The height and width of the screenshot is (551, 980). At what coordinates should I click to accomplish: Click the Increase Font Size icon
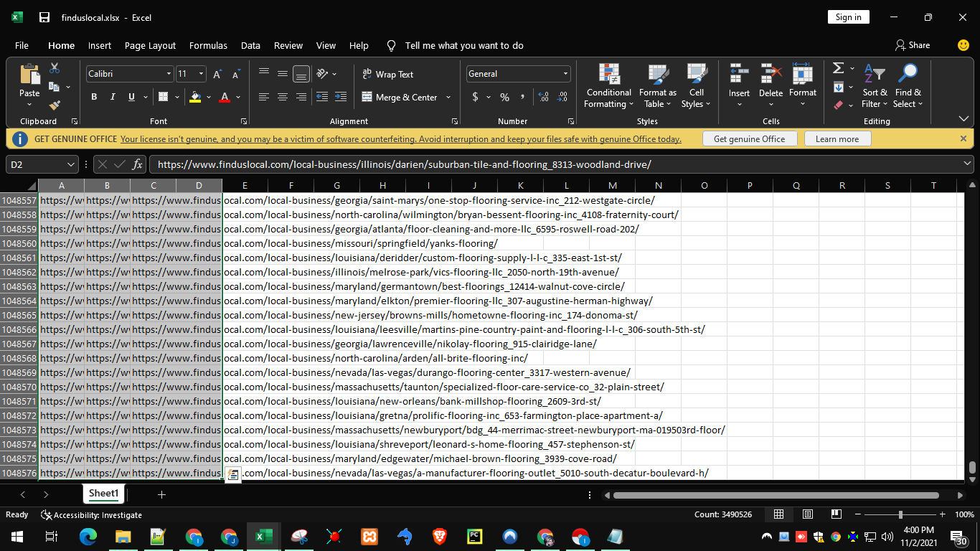coord(217,74)
